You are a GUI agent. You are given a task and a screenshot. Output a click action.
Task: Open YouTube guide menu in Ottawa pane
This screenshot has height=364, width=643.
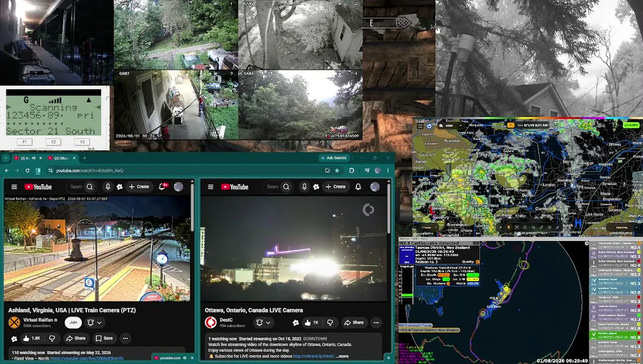pos(211,187)
